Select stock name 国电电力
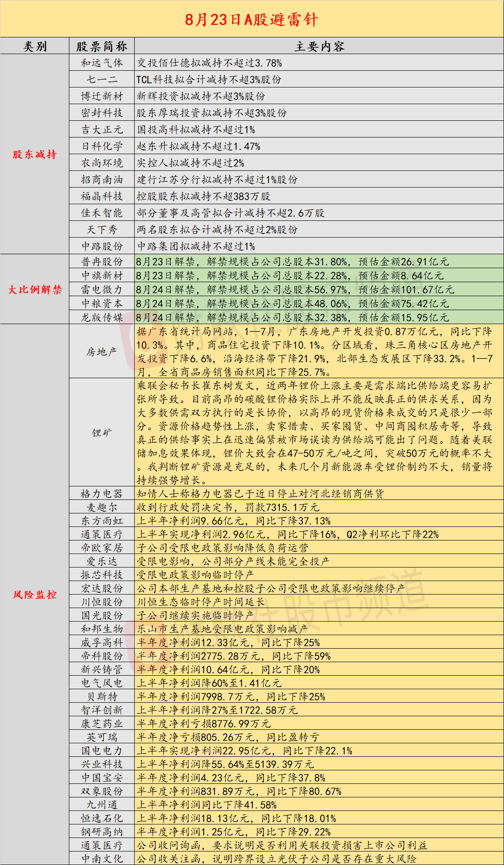The image size is (504, 865). (x=102, y=751)
